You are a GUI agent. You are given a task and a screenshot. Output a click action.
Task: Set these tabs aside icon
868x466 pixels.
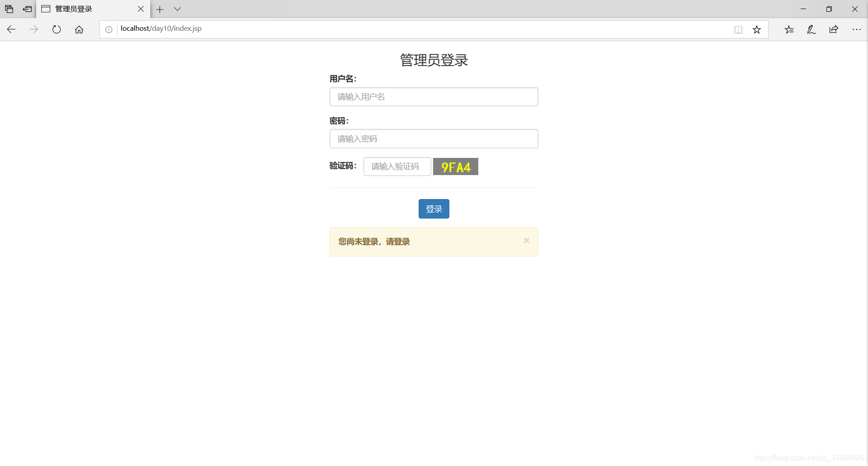click(27, 9)
